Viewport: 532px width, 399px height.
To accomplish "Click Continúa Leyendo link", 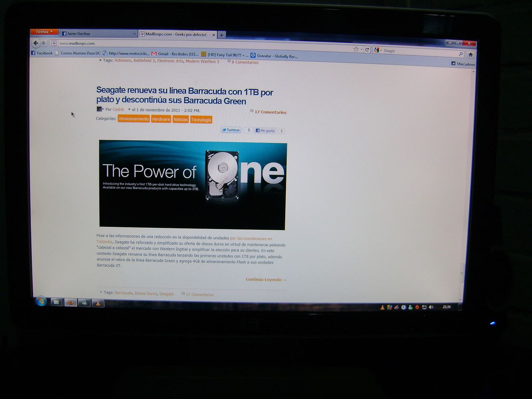I will (266, 280).
